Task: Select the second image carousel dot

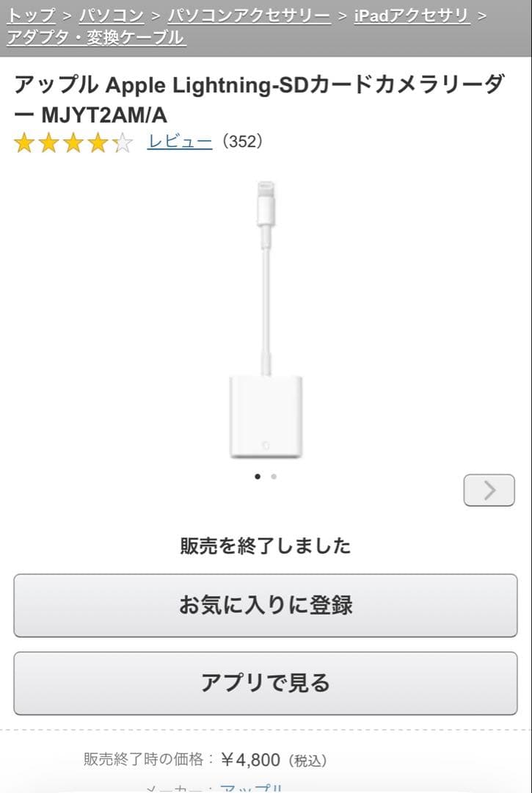Action: click(x=274, y=476)
